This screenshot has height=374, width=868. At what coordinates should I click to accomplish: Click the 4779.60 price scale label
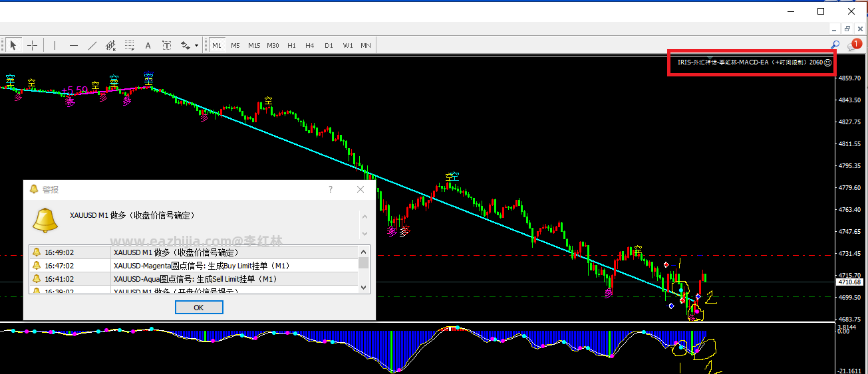[849, 187]
